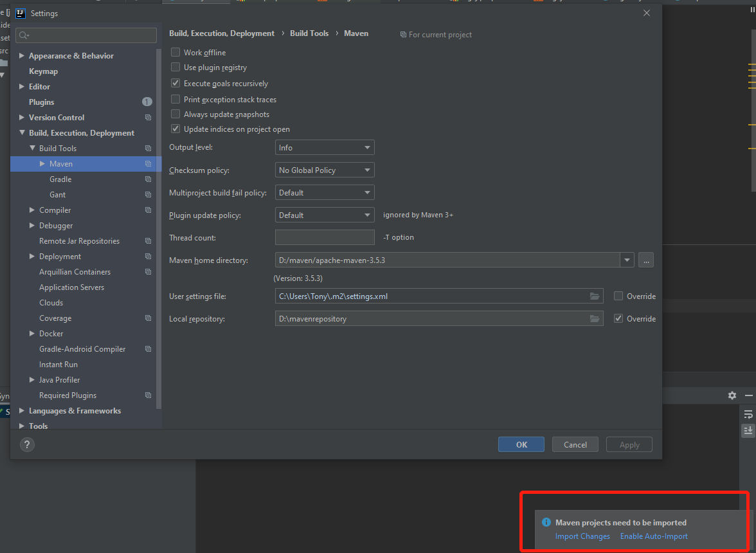Click Import Changes link
The height and width of the screenshot is (553, 756).
point(582,536)
